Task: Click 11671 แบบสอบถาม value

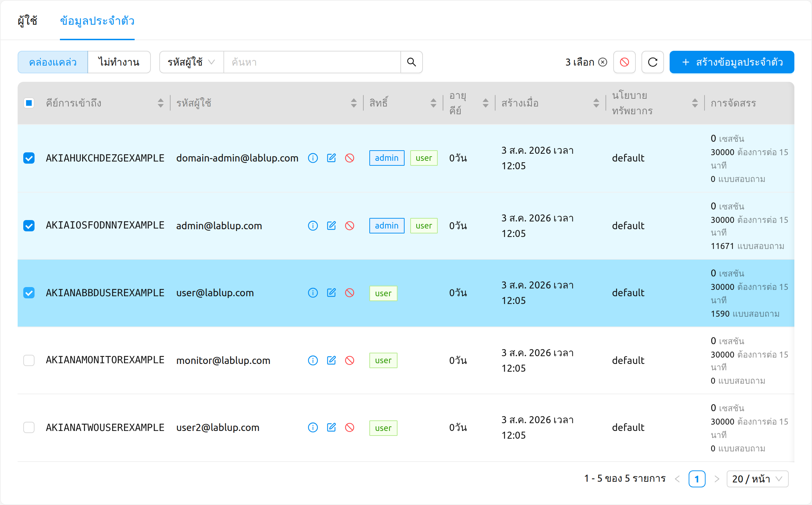Action: (748, 246)
